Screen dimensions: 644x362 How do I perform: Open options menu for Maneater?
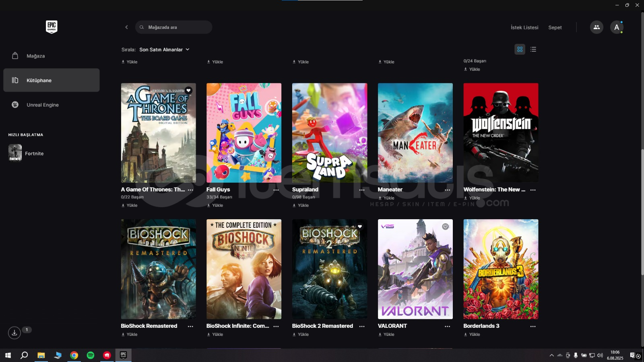pos(448,190)
